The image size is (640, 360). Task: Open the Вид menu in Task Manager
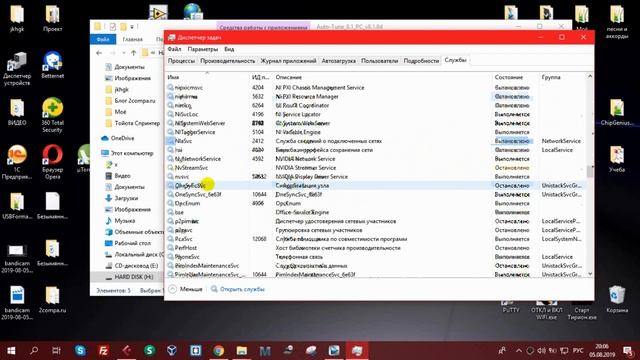pos(229,49)
